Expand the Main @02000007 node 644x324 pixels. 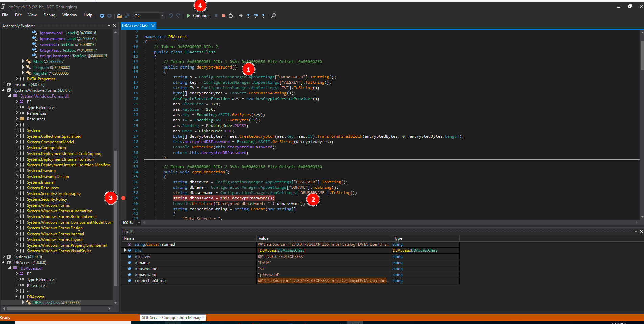(23, 61)
